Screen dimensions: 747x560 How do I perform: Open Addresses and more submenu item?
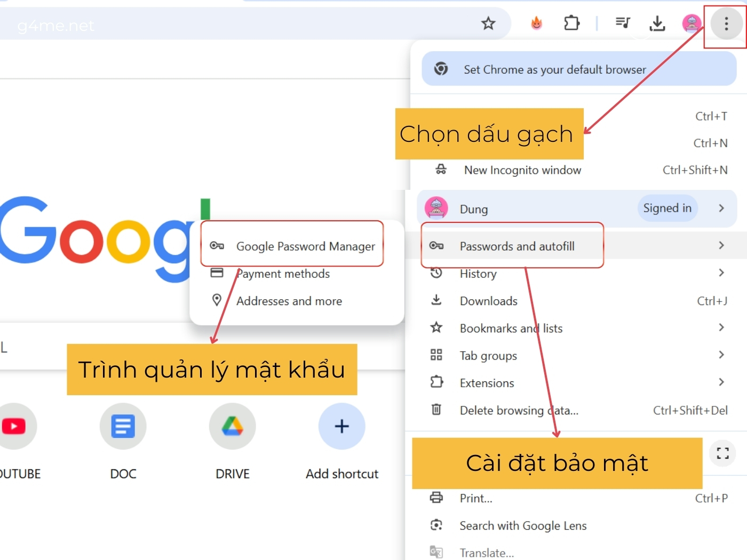pos(297,301)
